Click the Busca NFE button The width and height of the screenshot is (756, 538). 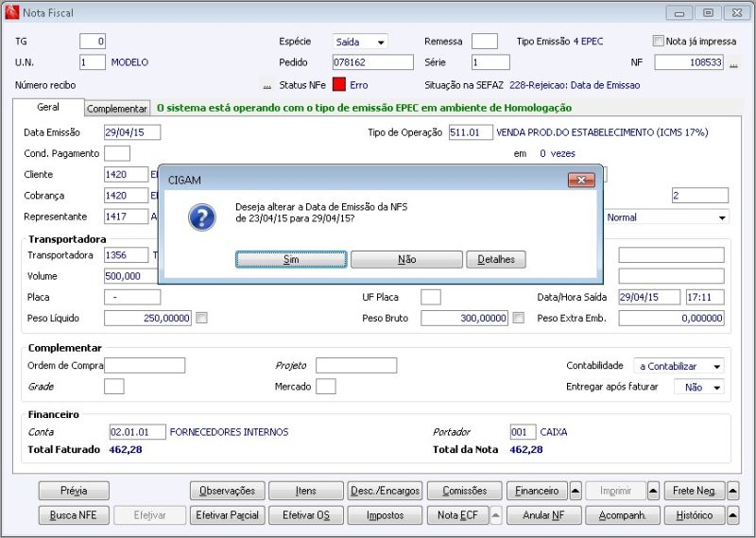click(x=74, y=515)
